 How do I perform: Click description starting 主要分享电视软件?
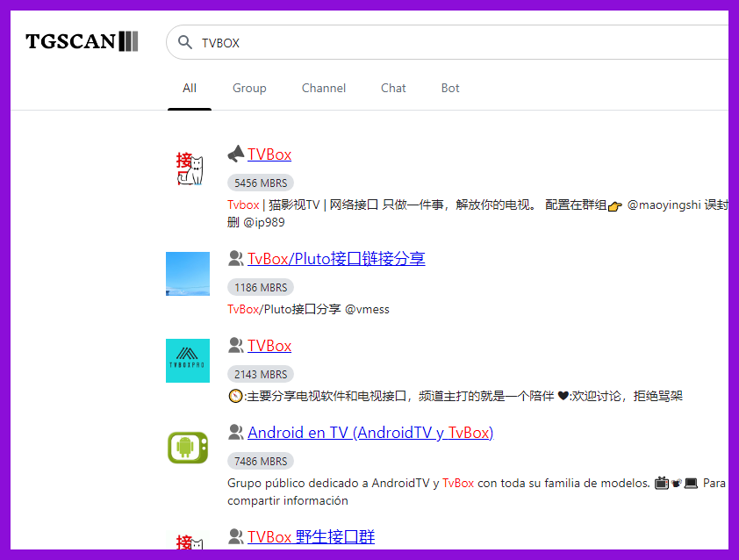pyautogui.click(x=456, y=396)
